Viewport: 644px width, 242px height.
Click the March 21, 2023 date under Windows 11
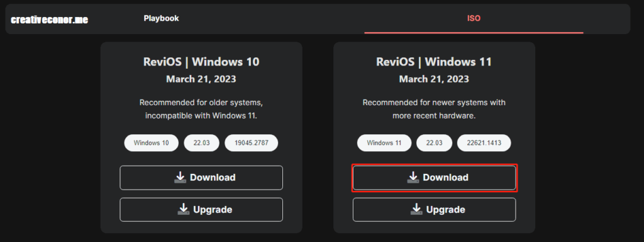434,79
